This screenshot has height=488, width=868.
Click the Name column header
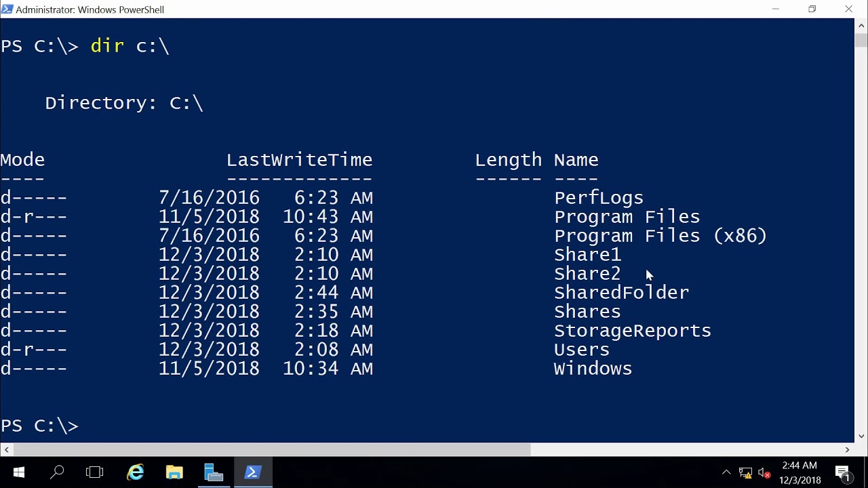576,160
